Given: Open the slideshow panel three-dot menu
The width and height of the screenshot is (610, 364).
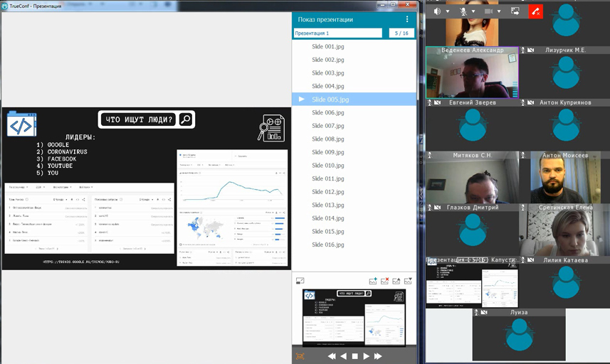Looking at the screenshot, I should [x=407, y=19].
